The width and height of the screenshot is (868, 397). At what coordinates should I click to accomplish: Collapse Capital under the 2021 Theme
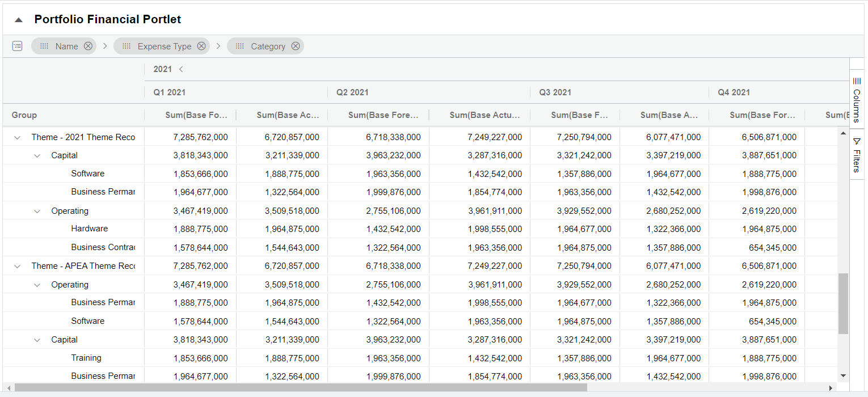pyautogui.click(x=37, y=155)
